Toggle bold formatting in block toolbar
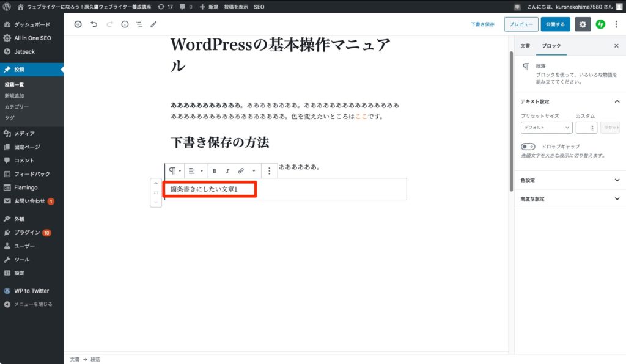 [215, 171]
